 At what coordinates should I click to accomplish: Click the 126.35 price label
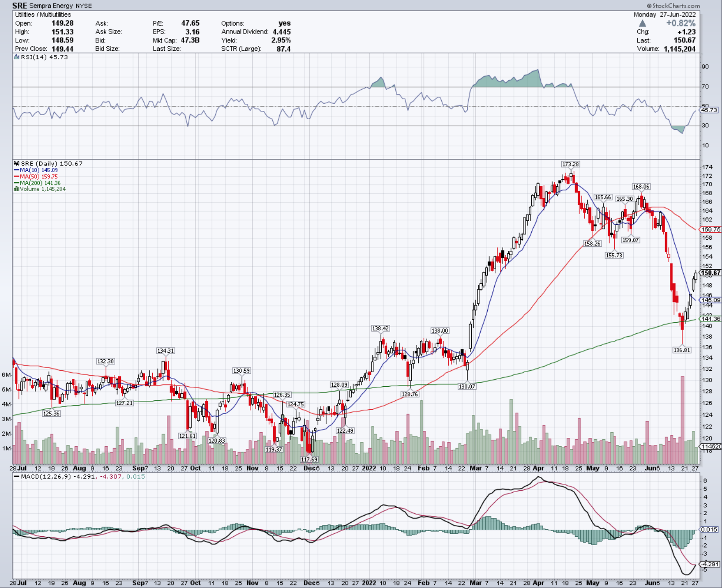click(x=282, y=395)
